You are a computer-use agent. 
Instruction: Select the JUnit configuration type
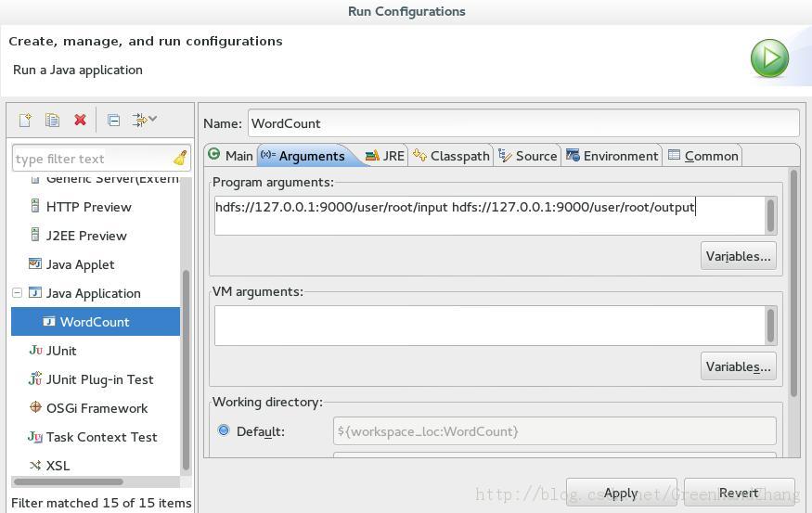click(x=61, y=351)
